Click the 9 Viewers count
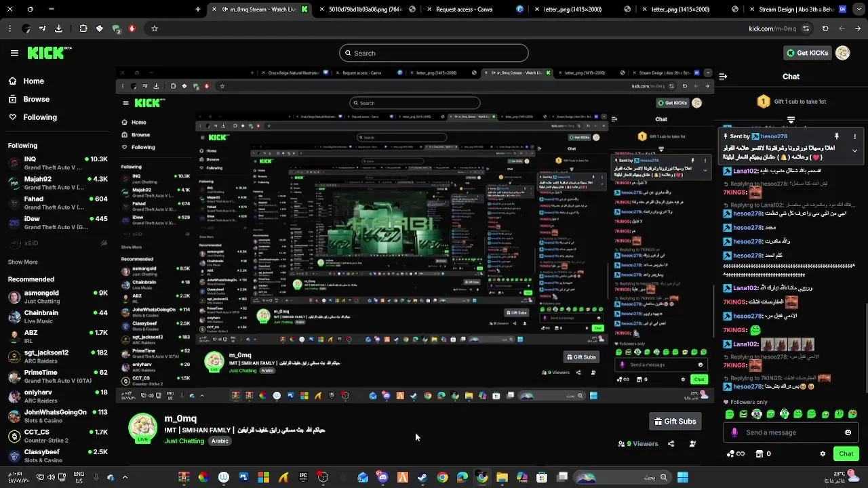 click(x=638, y=444)
